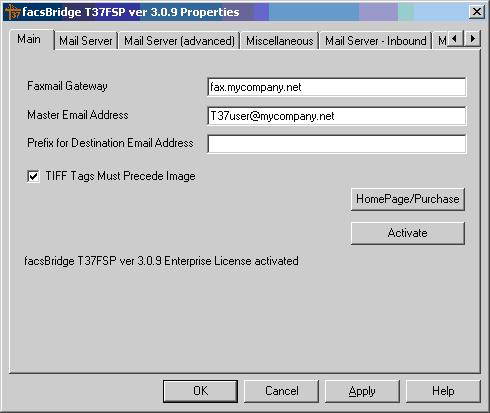Go to the Miscellaneous tab
The image size is (490, 413).
(280, 41)
